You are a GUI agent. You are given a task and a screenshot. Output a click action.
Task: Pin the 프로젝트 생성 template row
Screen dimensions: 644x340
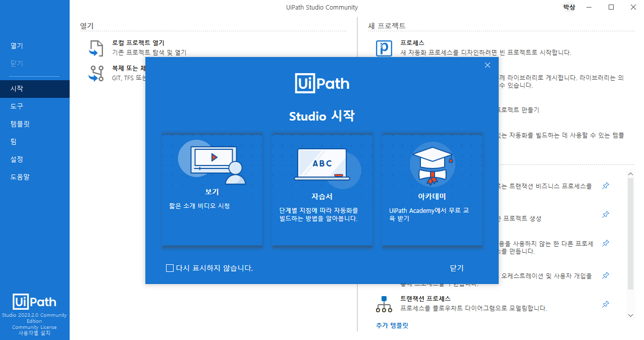[x=606, y=215]
